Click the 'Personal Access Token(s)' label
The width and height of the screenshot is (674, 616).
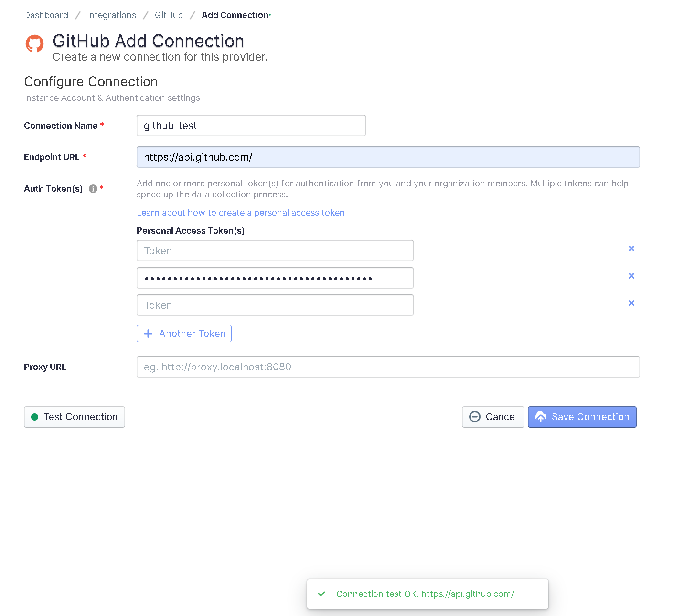(x=191, y=231)
